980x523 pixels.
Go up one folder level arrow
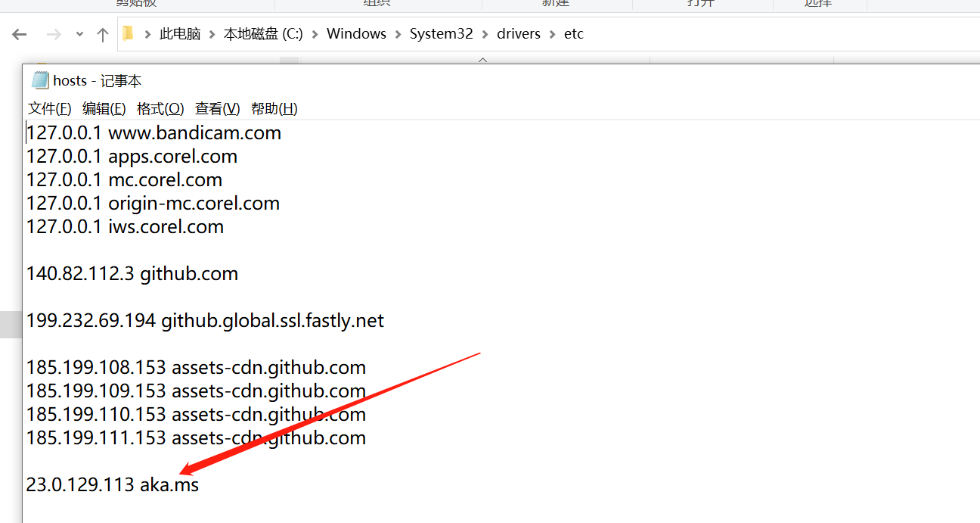pyautogui.click(x=103, y=34)
